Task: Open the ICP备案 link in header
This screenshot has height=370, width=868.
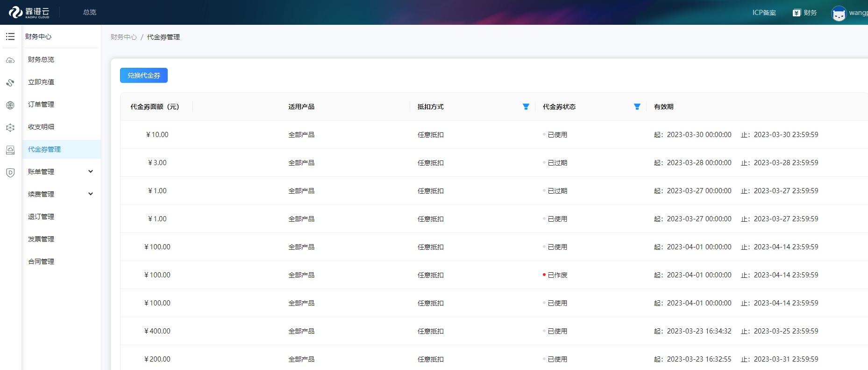Action: 764,13
